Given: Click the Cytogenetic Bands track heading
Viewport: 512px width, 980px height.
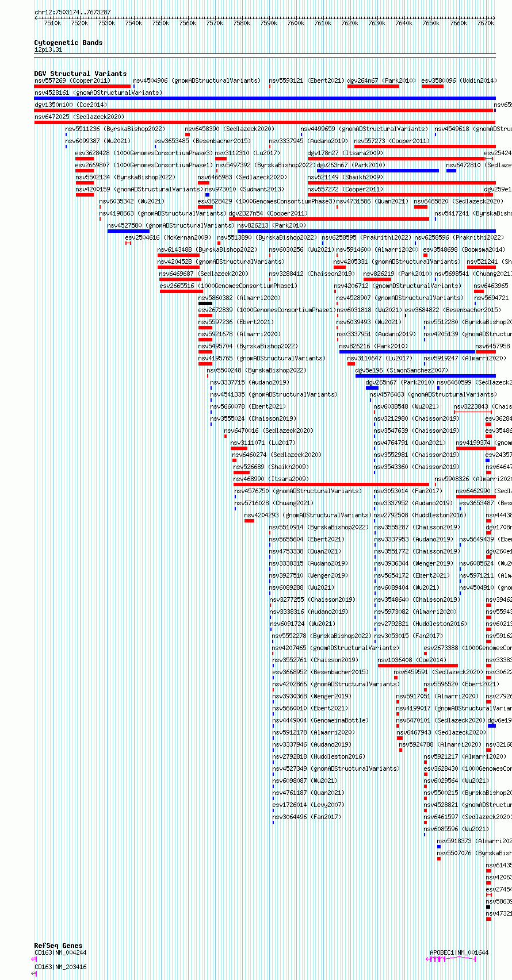Looking at the screenshot, I should point(68,43).
